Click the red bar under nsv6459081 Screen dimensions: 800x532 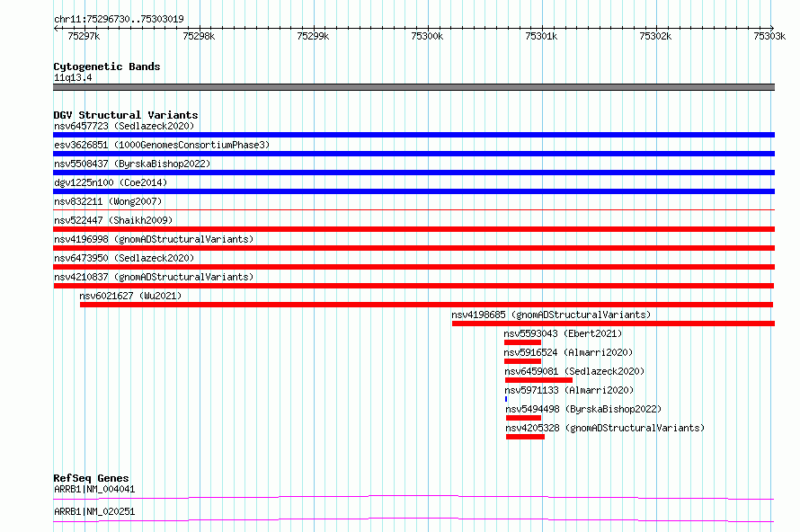538,380
